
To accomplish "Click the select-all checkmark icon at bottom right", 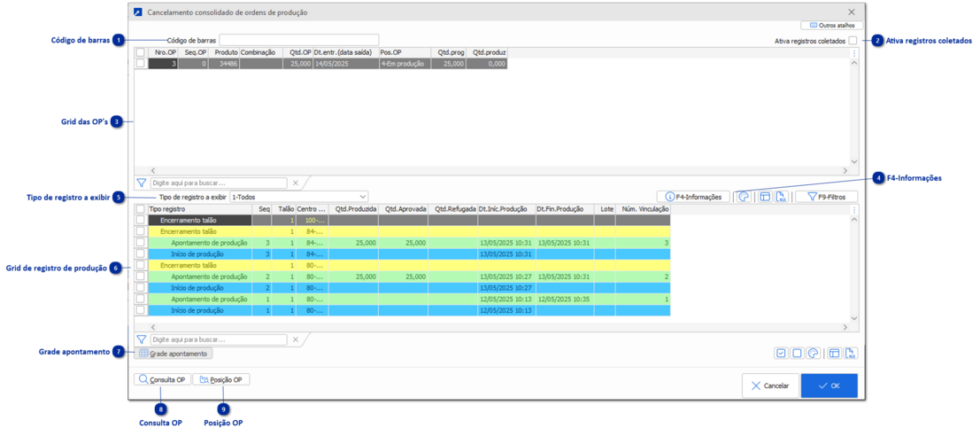I will click(x=781, y=353).
